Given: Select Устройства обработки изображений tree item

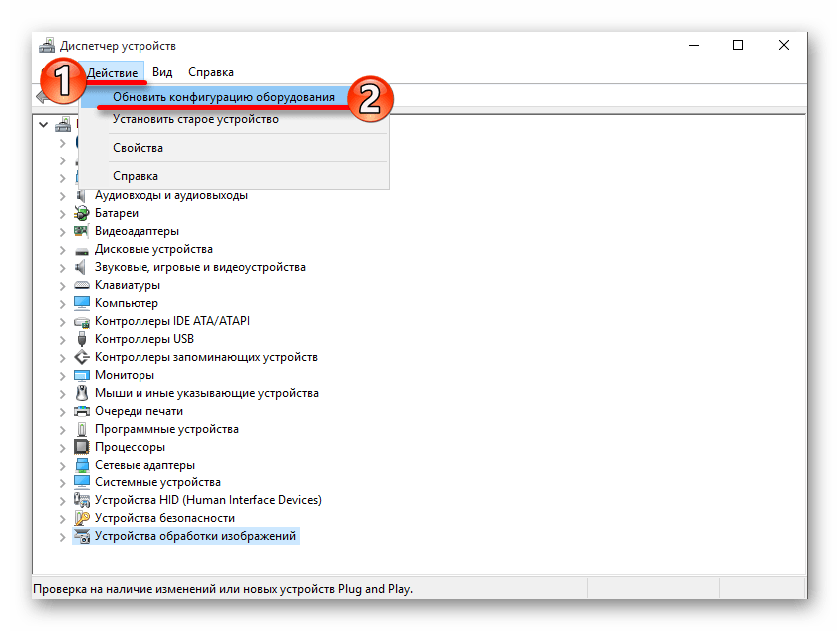Looking at the screenshot, I should 195,536.
